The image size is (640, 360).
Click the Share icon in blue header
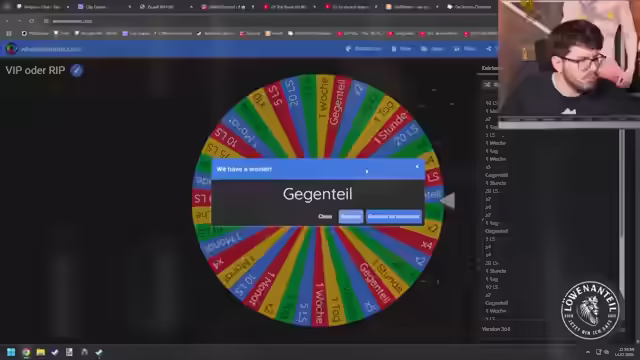pyautogui.click(x=489, y=49)
